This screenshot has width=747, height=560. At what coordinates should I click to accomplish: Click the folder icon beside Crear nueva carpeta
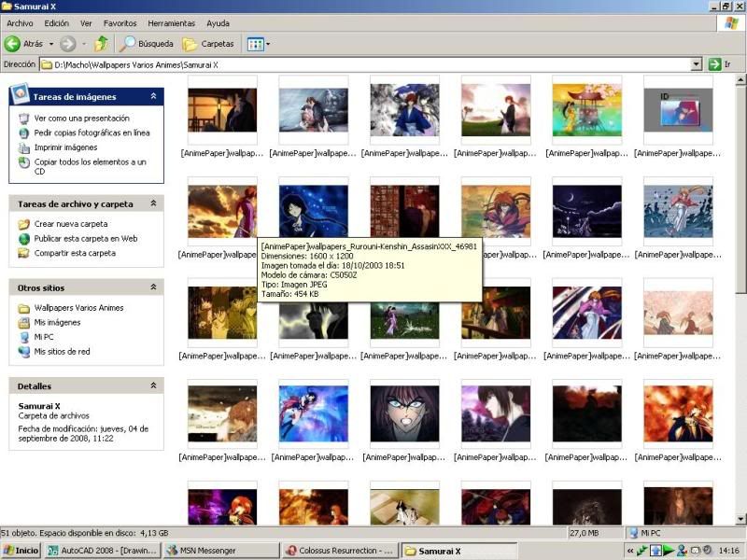(x=24, y=224)
